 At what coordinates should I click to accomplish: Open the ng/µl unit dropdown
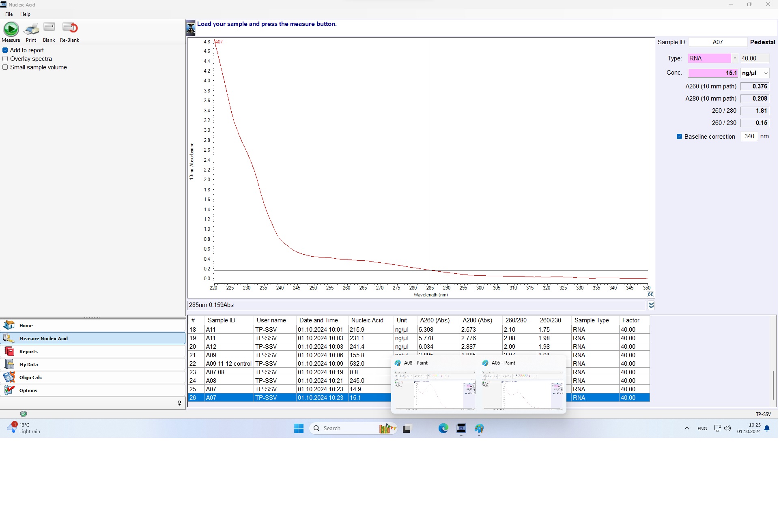click(x=766, y=73)
